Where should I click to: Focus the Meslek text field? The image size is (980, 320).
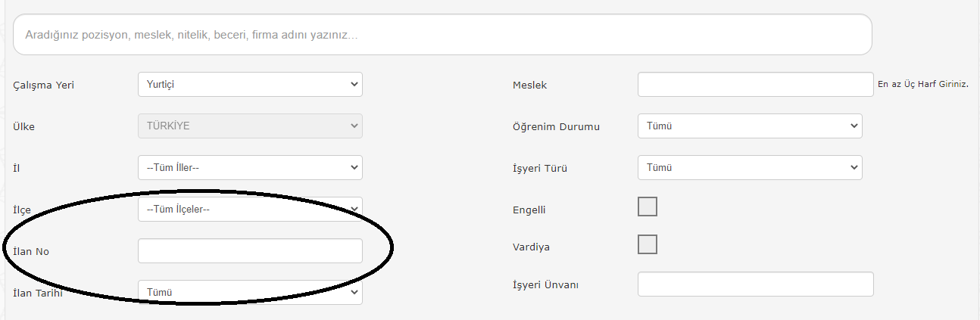point(756,85)
